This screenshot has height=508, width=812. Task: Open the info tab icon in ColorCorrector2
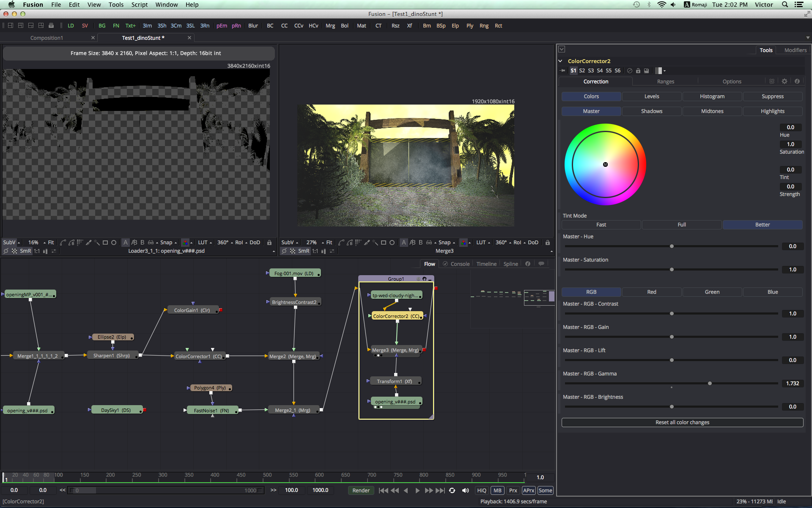tap(797, 81)
